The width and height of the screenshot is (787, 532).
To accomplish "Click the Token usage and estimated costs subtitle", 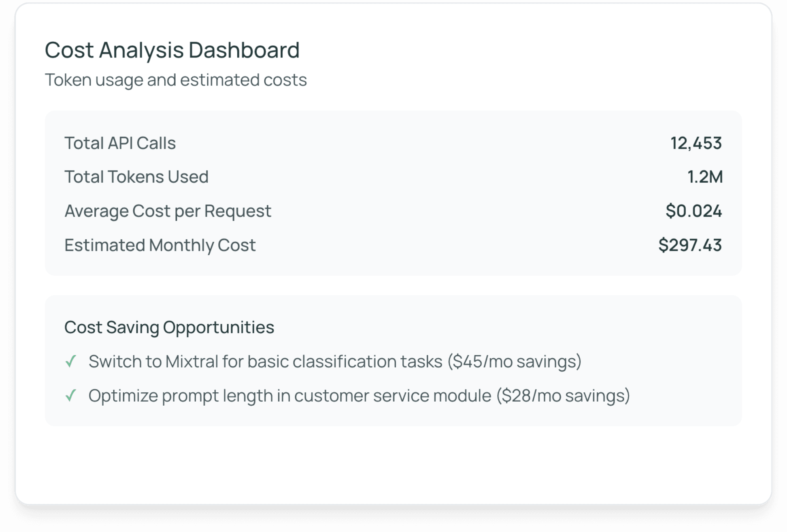I will point(176,80).
